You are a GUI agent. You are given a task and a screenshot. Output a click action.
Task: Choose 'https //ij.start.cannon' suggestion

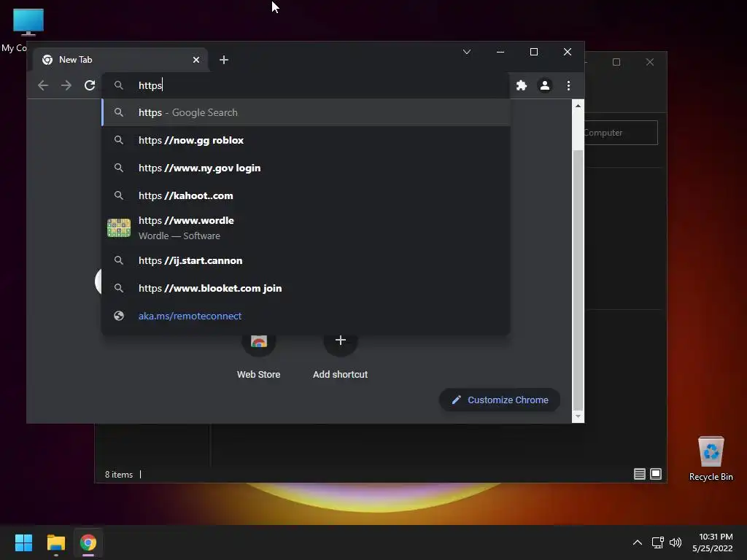[x=306, y=260]
